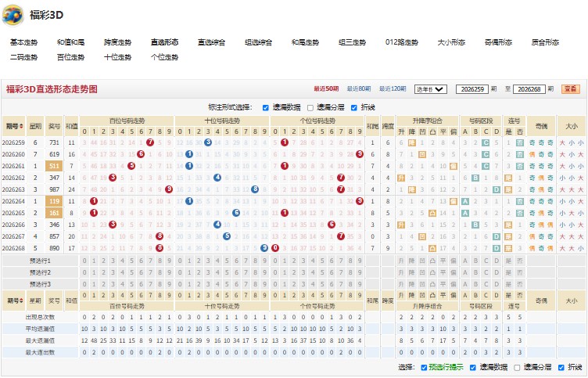Go to 奇偶形态 page
The height and width of the screenshot is (378, 588).
pyautogui.click(x=498, y=42)
